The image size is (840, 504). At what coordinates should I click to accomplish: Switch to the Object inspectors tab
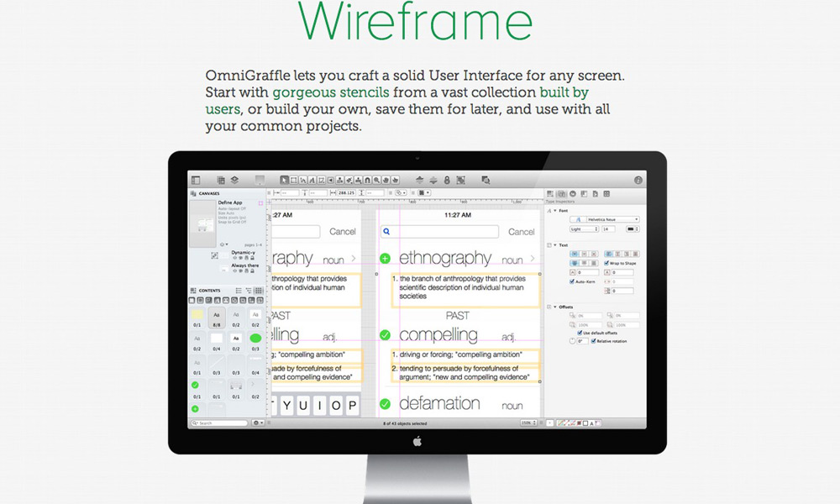pyautogui.click(x=549, y=194)
